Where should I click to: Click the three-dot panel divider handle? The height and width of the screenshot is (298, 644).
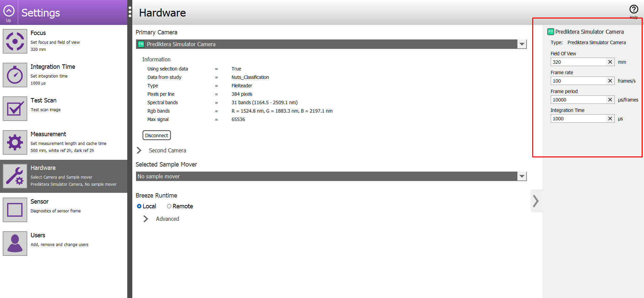click(130, 12)
